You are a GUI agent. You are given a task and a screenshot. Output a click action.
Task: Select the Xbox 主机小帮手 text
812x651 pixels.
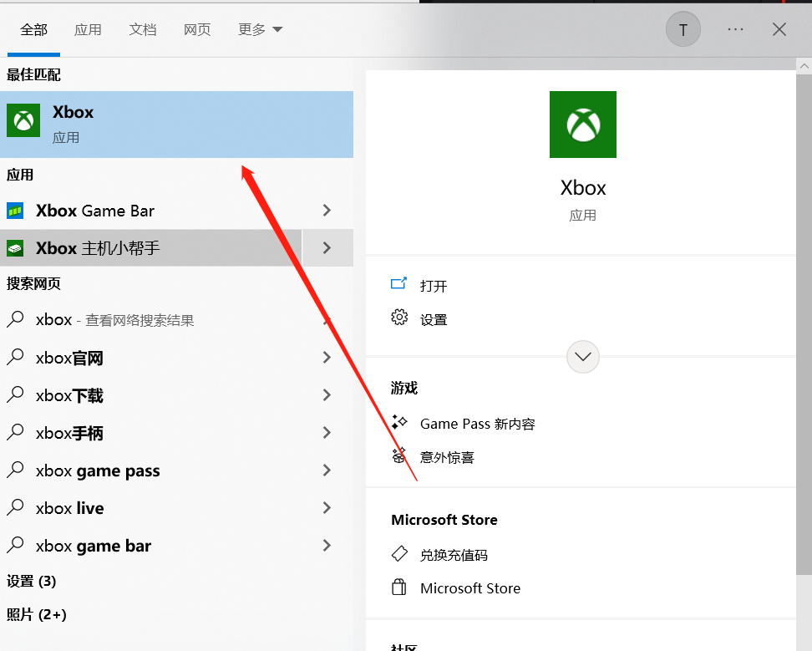(x=98, y=248)
